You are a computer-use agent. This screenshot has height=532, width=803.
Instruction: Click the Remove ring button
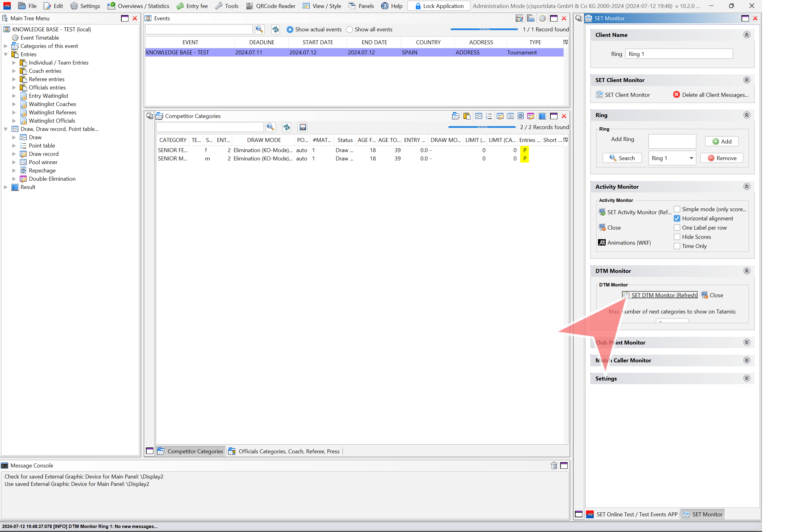tap(721, 158)
